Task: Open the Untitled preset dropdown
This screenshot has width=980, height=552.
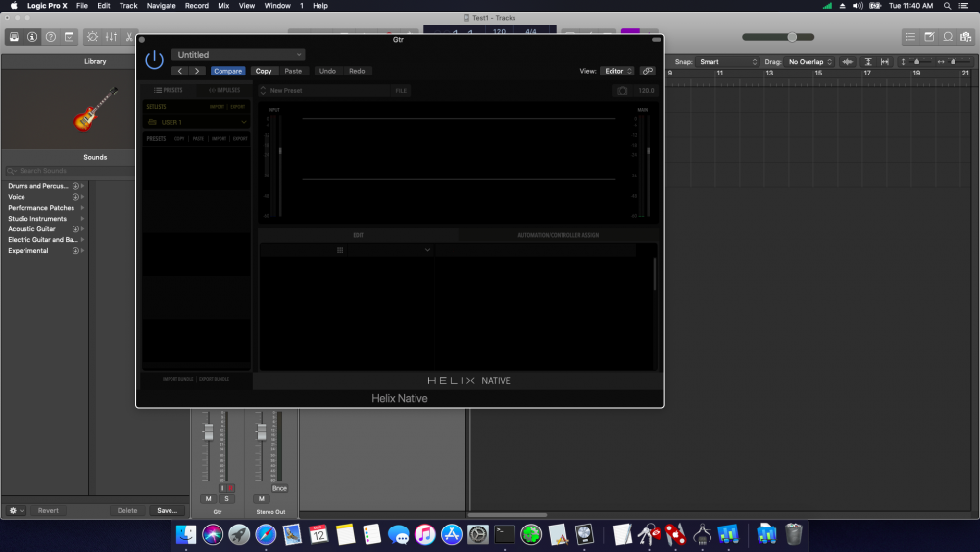Action: pos(238,55)
